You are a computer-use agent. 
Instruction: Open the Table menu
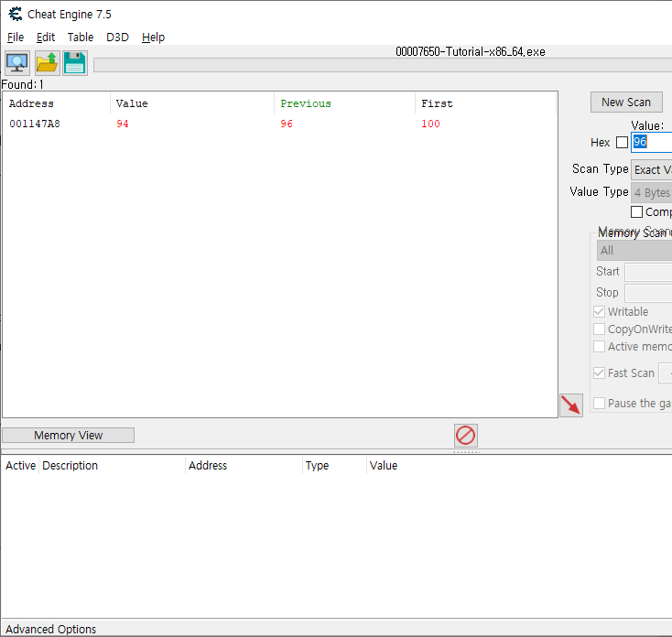[x=81, y=38]
